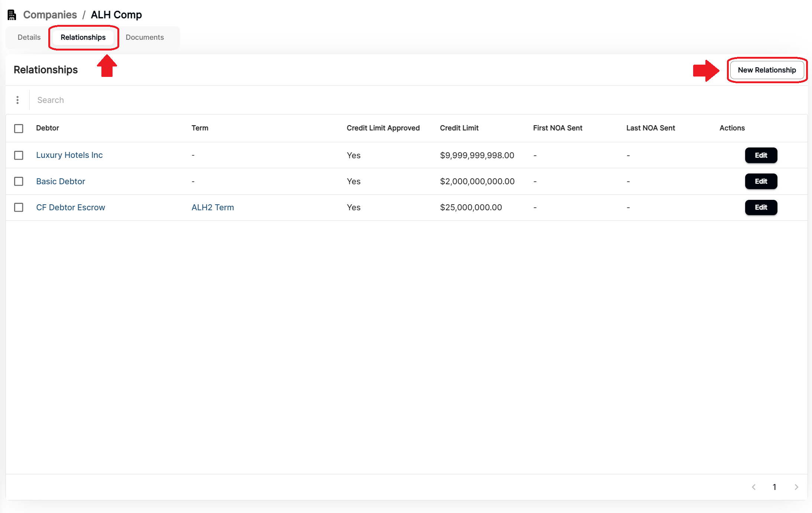Click the Companies building icon in breadcrumb
Screen dimensions: 812x513
11,14
